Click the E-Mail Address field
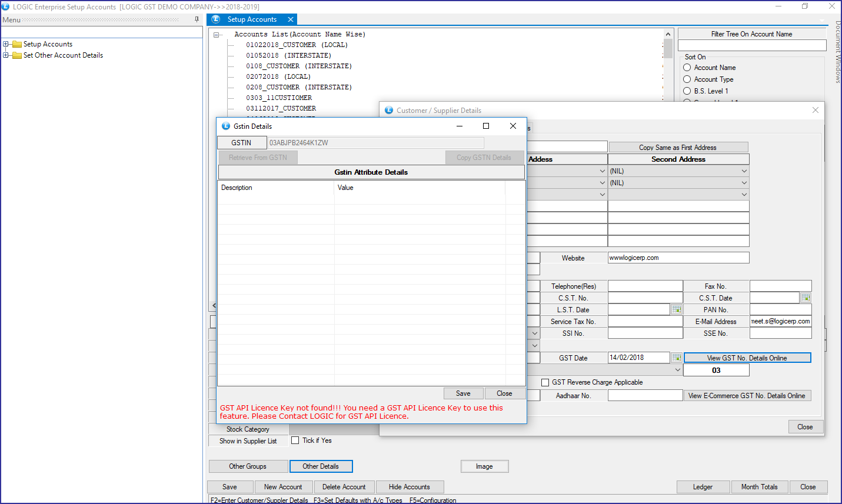 pos(781,321)
